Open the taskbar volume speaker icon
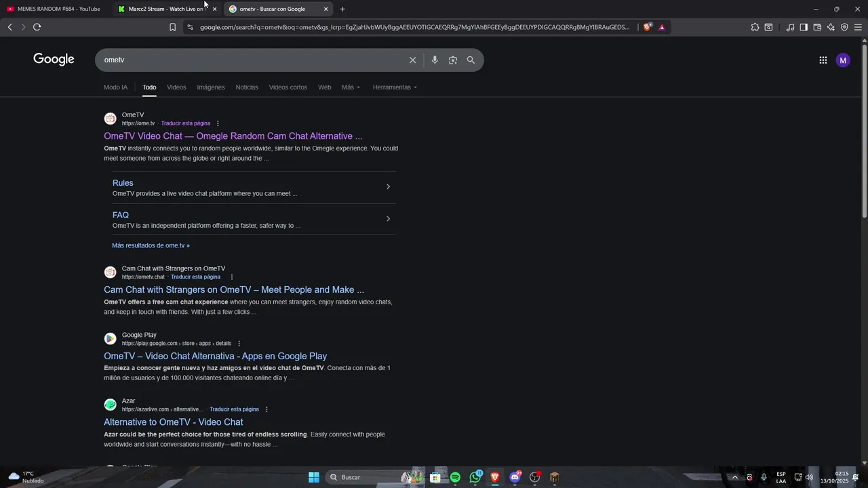Image resolution: width=868 pixels, height=488 pixels. tap(809, 477)
